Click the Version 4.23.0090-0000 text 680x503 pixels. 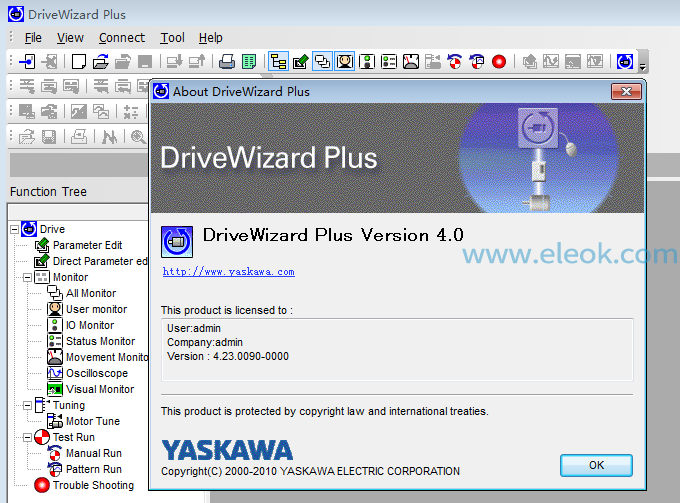[x=228, y=356]
